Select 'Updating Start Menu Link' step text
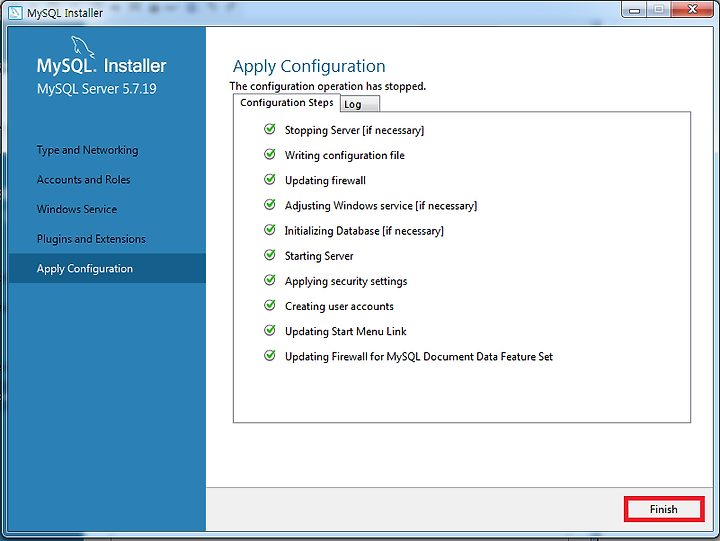This screenshot has height=541, width=720. (x=345, y=332)
